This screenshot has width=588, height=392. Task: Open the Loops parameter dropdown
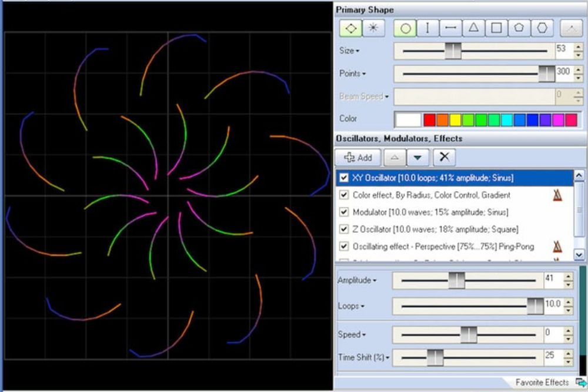tap(351, 306)
